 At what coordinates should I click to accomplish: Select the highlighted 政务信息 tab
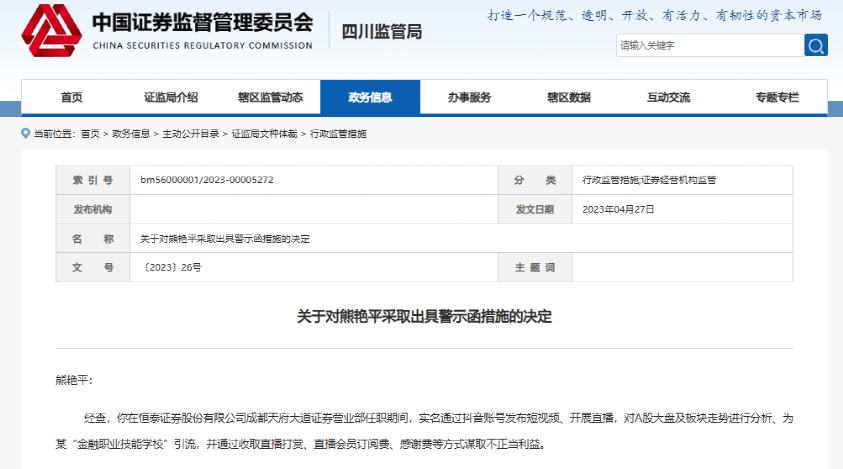370,97
